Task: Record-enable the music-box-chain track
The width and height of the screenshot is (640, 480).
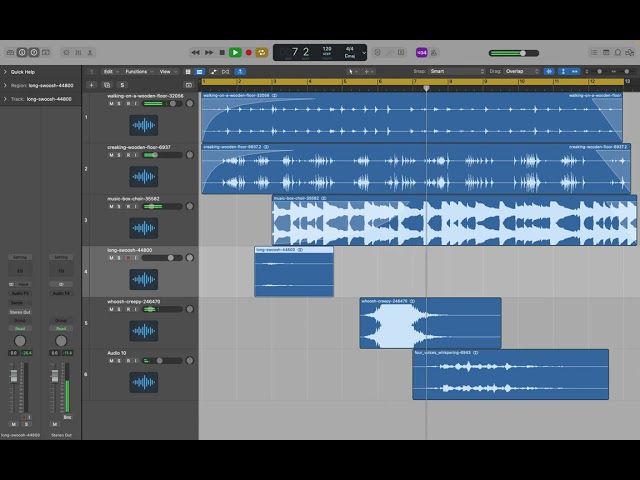Action: coord(128,207)
